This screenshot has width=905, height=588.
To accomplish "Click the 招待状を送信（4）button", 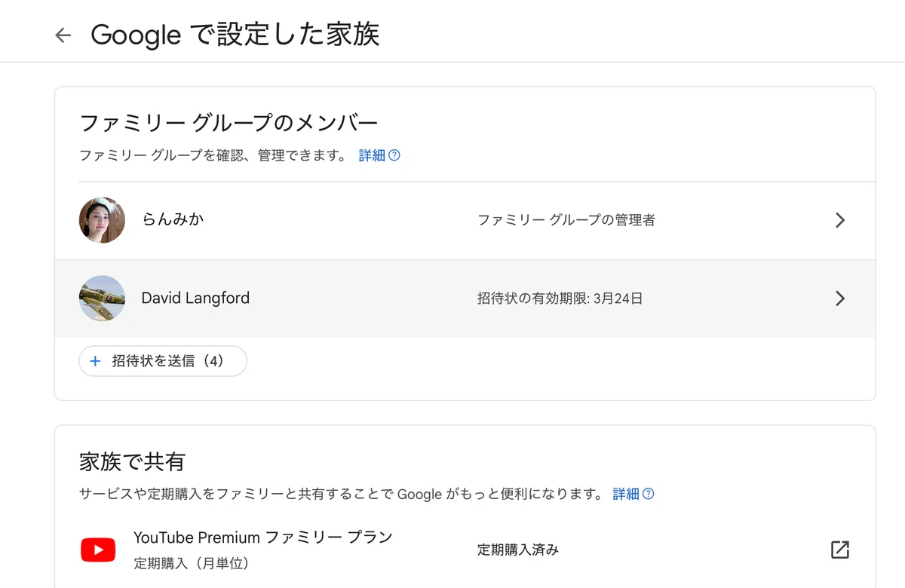I will tap(163, 361).
